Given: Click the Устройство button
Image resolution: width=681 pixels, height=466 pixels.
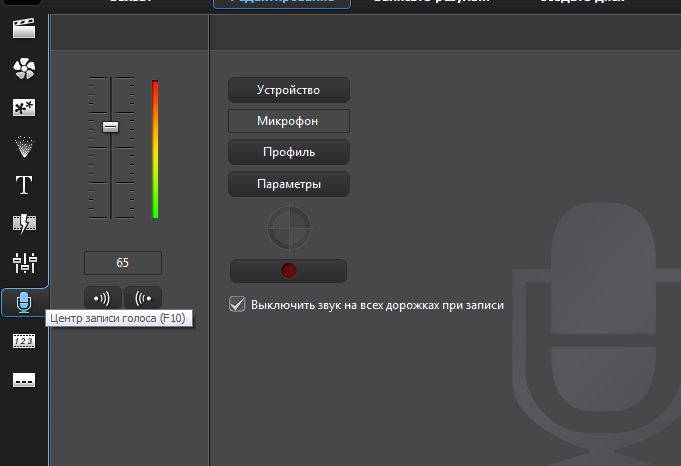Looking at the screenshot, I should point(288,90).
